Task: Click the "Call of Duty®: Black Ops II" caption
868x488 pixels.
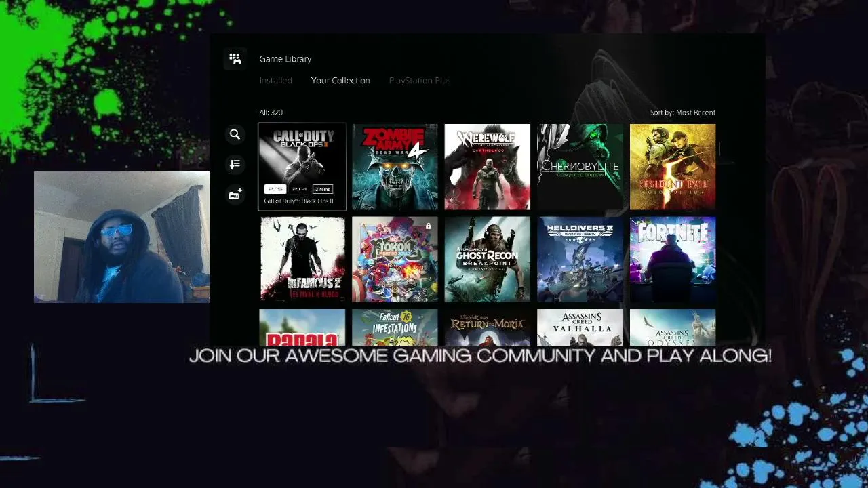Action: click(x=298, y=201)
